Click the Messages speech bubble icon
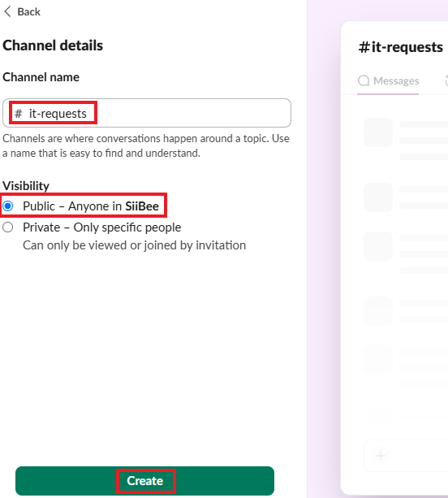 click(x=364, y=81)
